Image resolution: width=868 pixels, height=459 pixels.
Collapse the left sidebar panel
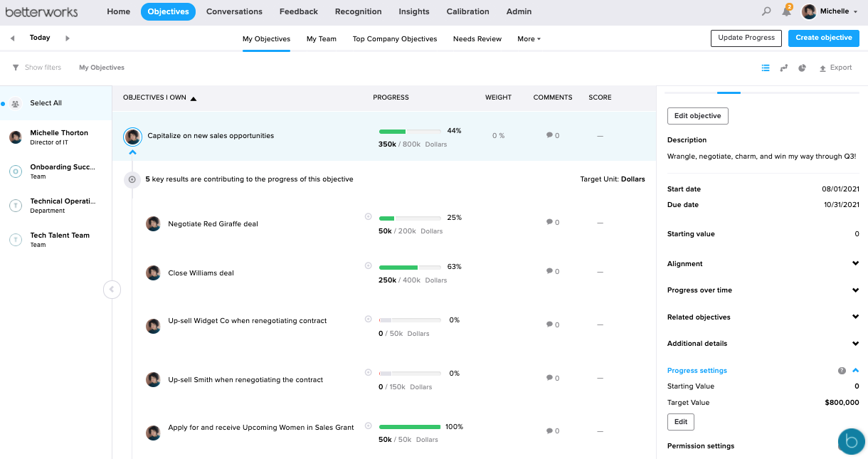click(x=112, y=289)
